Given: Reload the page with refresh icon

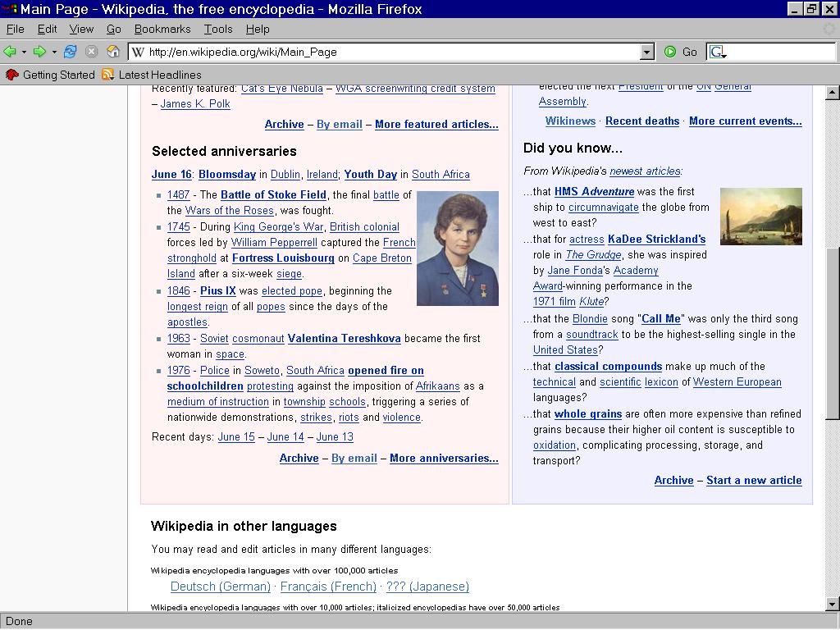Looking at the screenshot, I should click(70, 52).
